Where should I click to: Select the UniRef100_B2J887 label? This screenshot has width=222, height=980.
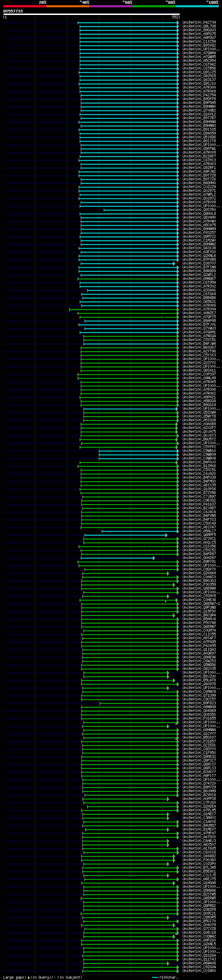pos(199,508)
